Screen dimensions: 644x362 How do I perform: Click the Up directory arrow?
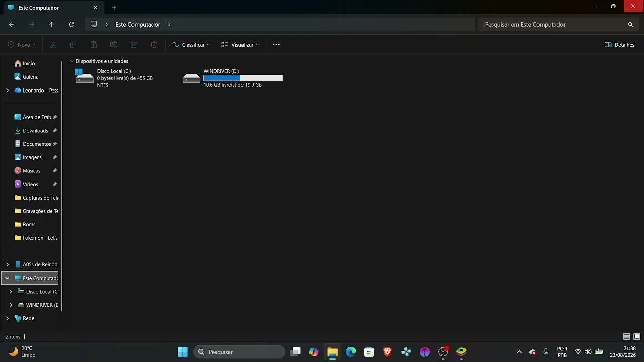point(51,24)
